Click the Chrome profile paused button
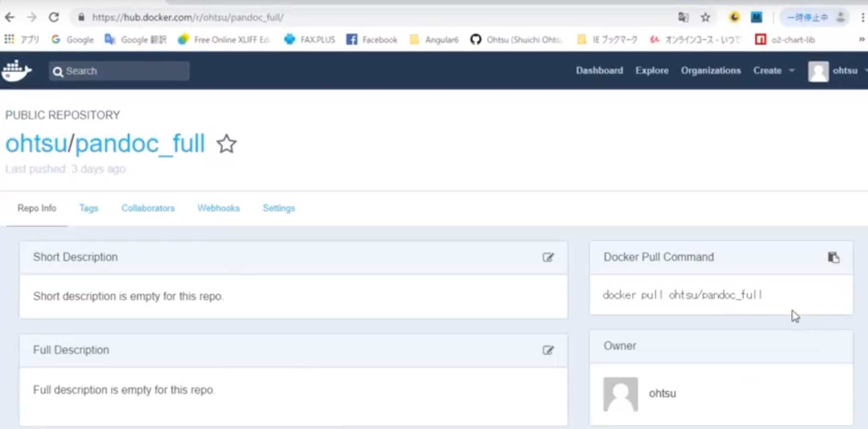The image size is (868, 429). (815, 17)
